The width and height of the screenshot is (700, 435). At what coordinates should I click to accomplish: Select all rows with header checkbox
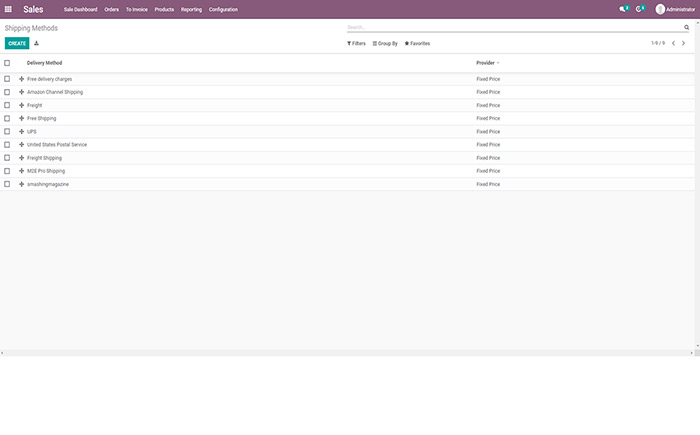(x=7, y=63)
